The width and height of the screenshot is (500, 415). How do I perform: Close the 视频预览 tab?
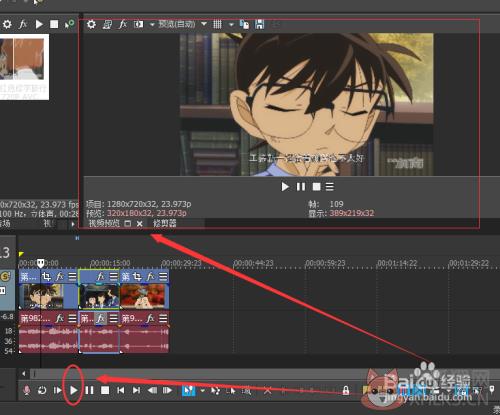[x=140, y=224]
